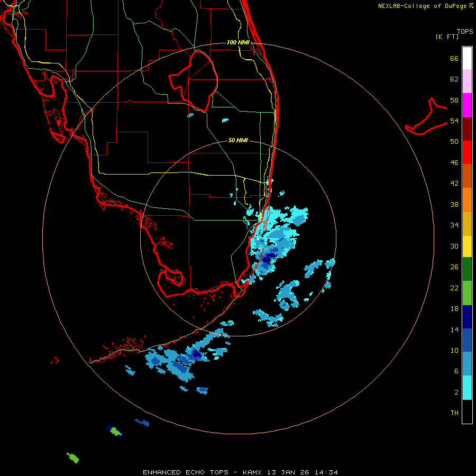Screen dimensions: 476x476
Task: Click the 50 legend value
Action: [x=454, y=141]
